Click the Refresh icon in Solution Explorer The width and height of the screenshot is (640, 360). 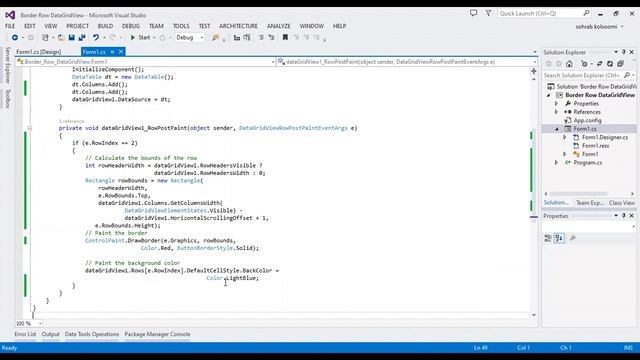tap(610, 64)
